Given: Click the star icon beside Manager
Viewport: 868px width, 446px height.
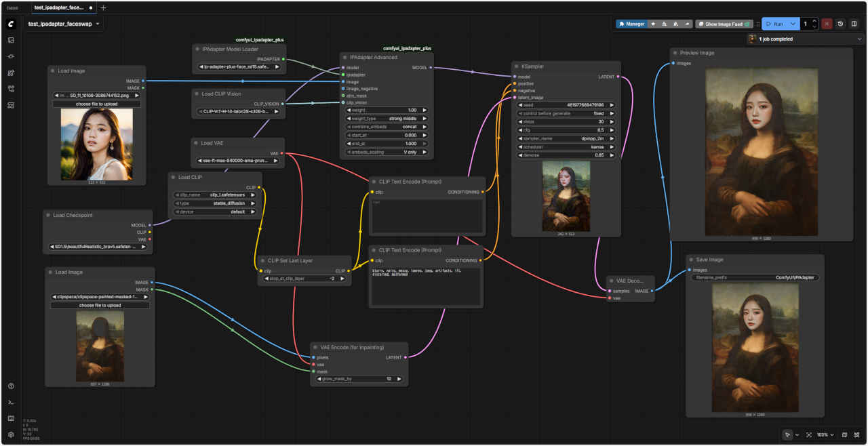Looking at the screenshot, I should coord(653,24).
